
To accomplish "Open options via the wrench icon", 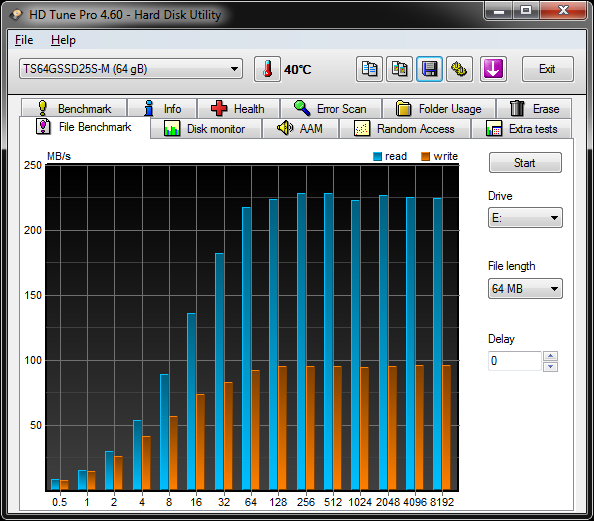I will pos(459,69).
